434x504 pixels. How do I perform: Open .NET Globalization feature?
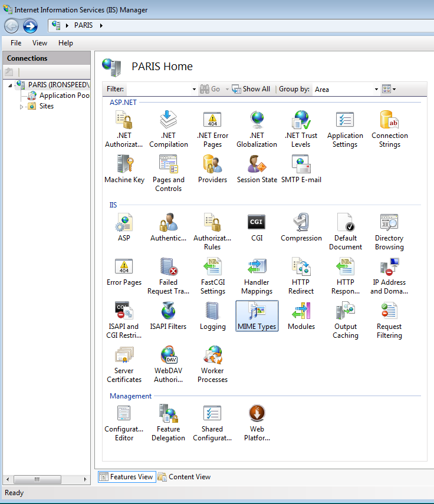pos(257,129)
